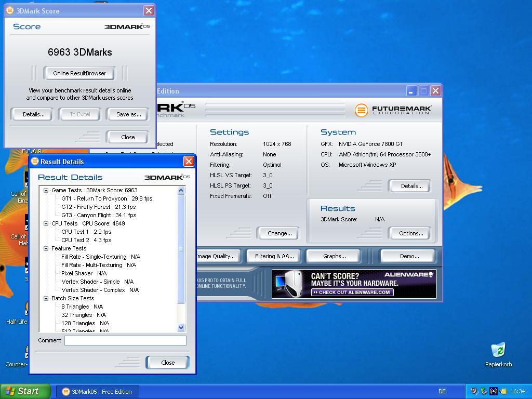Minimize the 3DMark05 main window
532x399 pixels.
pos(411,91)
